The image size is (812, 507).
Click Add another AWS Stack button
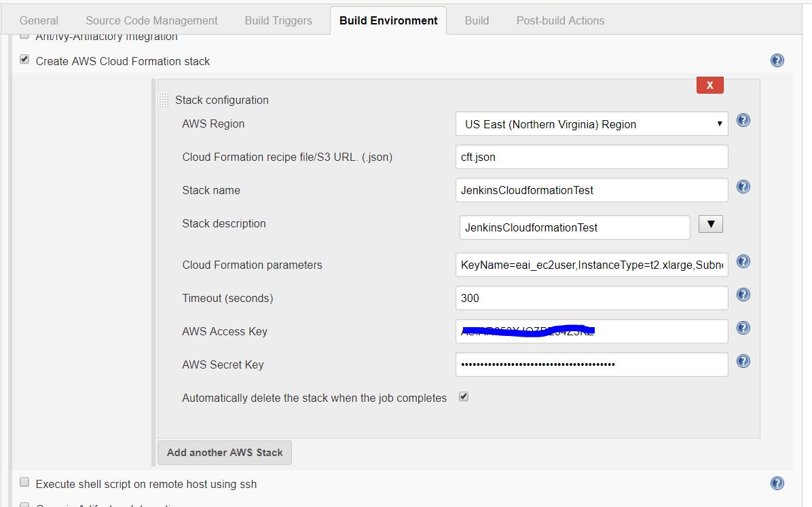click(225, 453)
